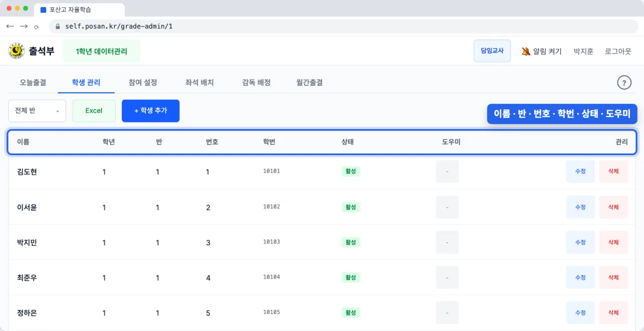
Task: Click the muted bell notification icon
Action: (x=526, y=51)
